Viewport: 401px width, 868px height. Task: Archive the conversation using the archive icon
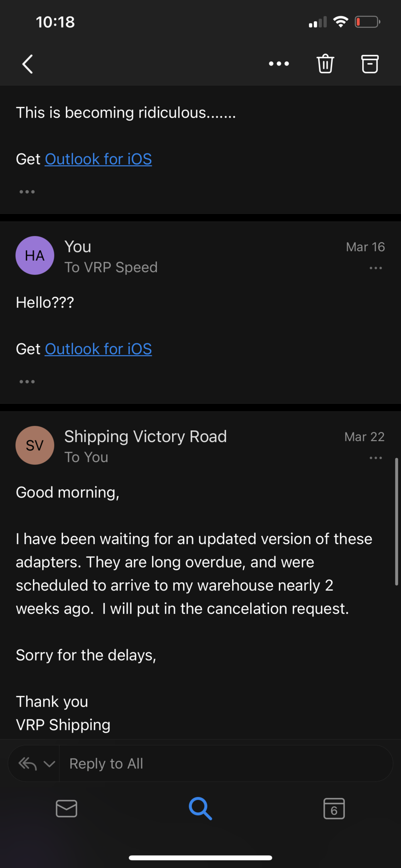370,64
